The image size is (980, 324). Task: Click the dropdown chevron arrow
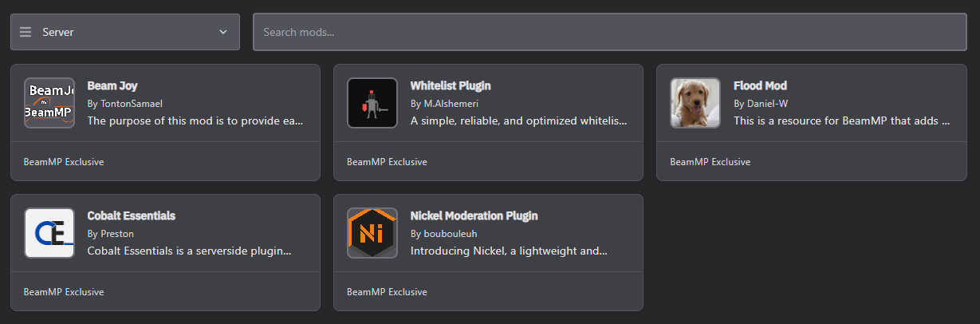point(222,32)
